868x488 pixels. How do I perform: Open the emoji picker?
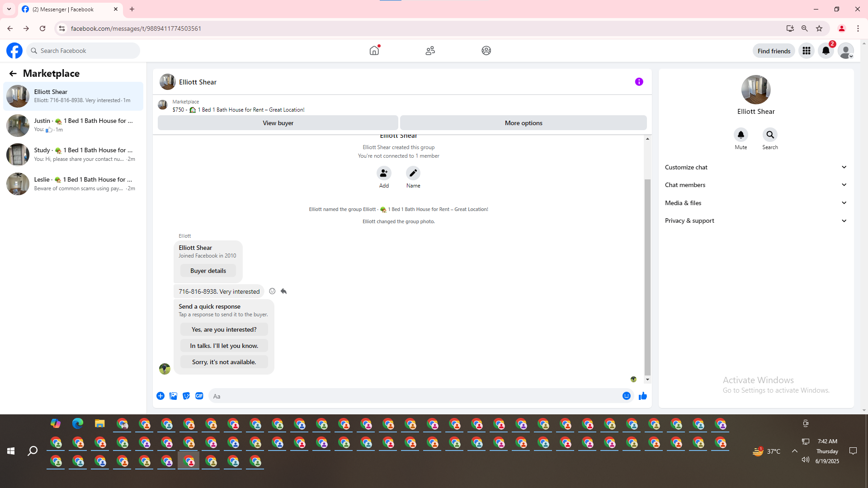[627, 396]
